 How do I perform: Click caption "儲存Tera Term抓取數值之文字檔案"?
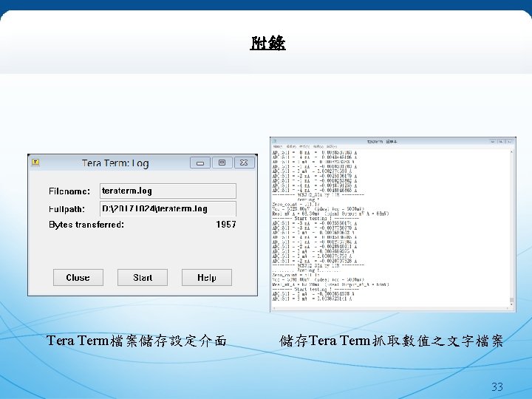pos(391,341)
